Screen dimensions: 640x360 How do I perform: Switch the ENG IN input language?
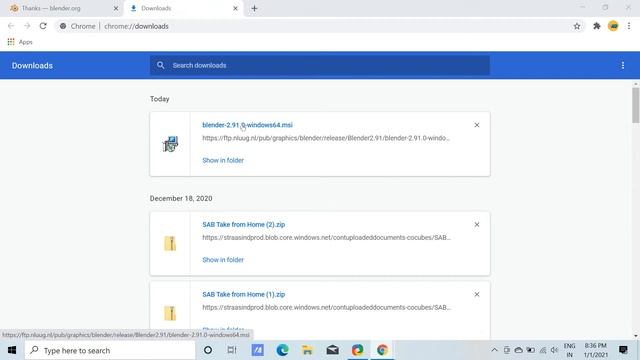tap(569, 350)
